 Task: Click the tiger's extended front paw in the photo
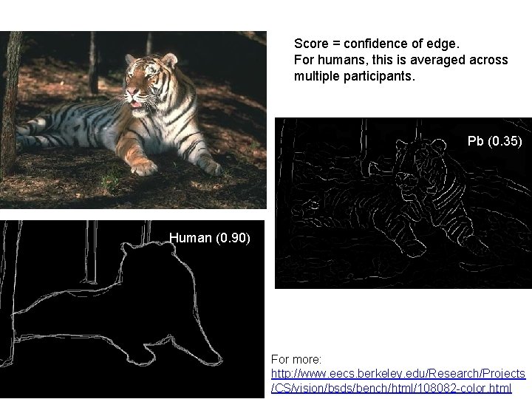pos(144,167)
